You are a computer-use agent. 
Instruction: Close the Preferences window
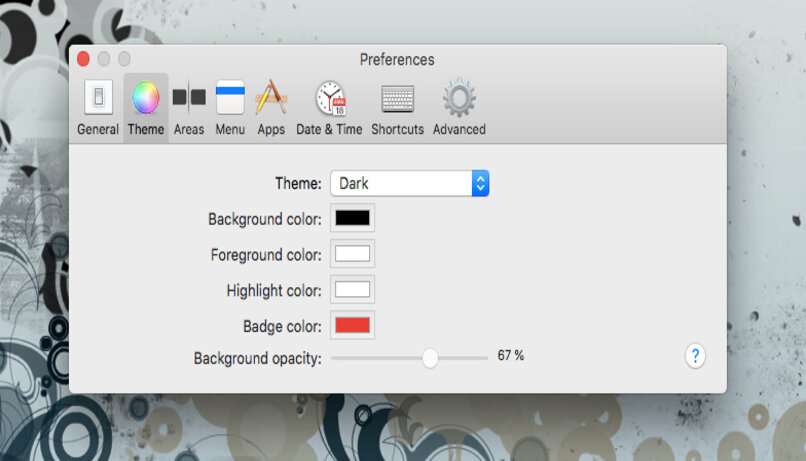tap(83, 59)
